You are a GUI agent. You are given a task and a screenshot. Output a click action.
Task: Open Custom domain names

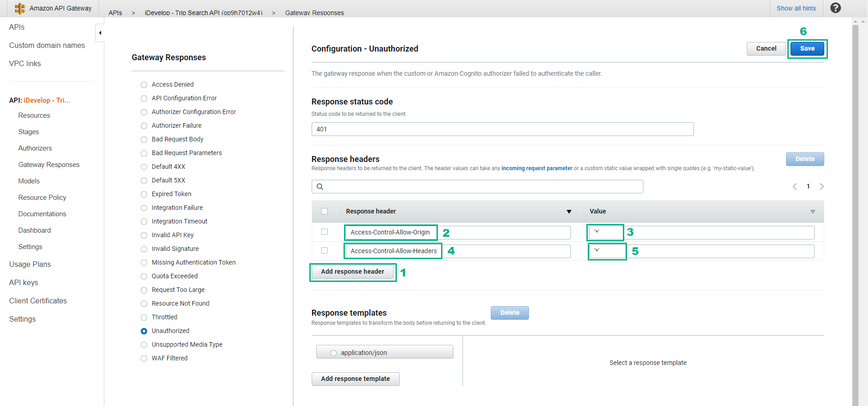point(47,45)
